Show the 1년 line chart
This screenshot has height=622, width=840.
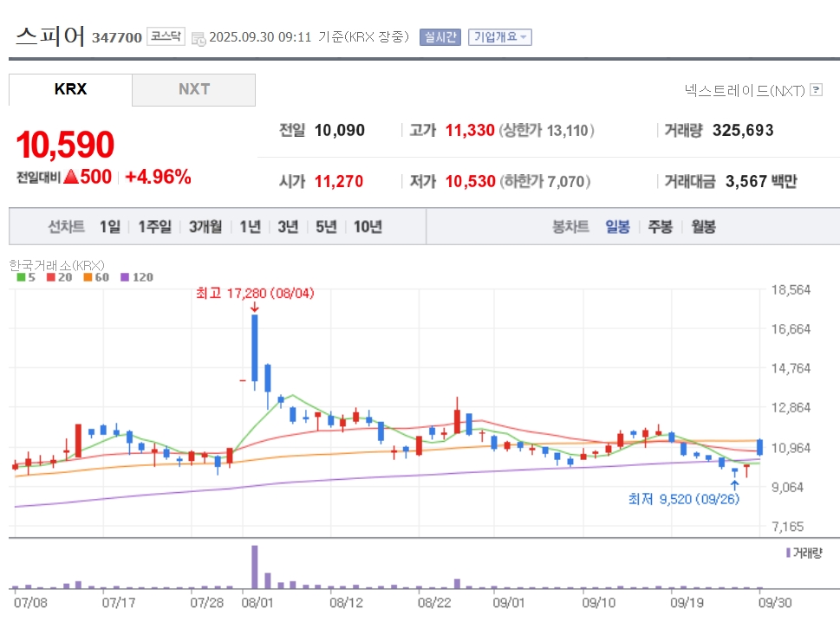click(x=251, y=226)
